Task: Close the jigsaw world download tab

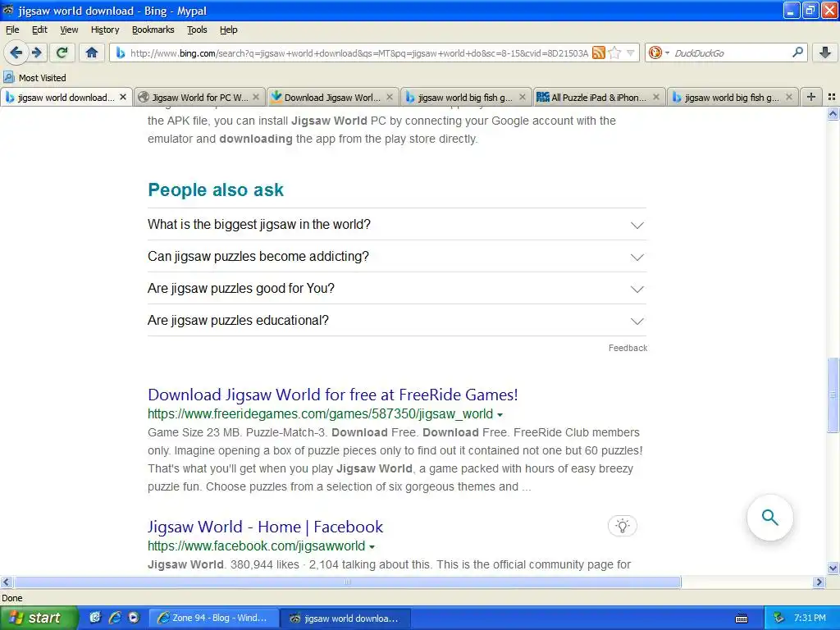Action: [x=123, y=97]
